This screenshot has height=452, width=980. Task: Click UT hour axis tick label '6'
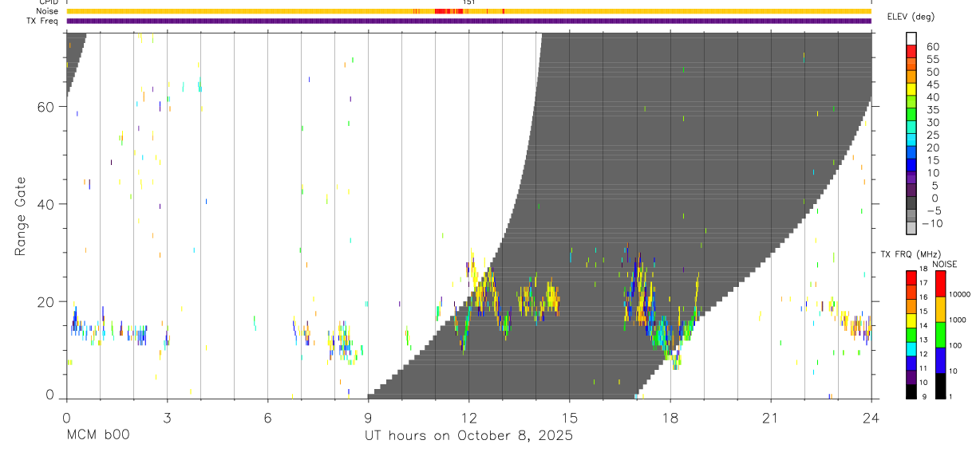[x=267, y=418]
